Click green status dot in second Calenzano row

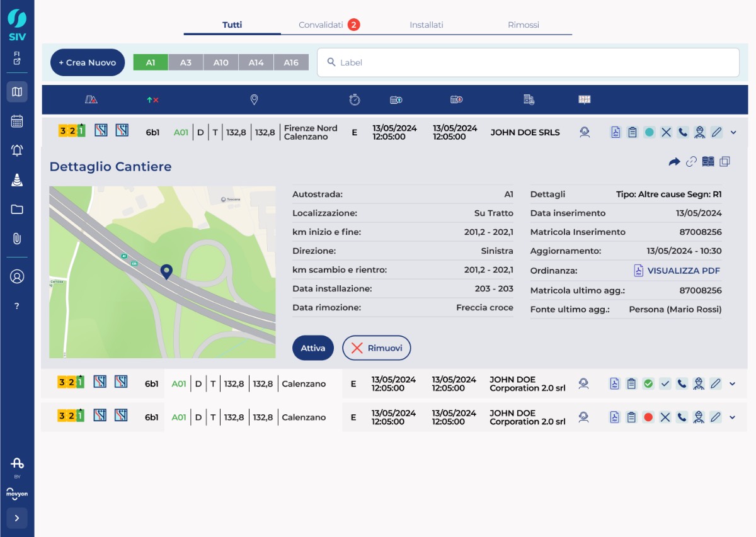[648, 383]
